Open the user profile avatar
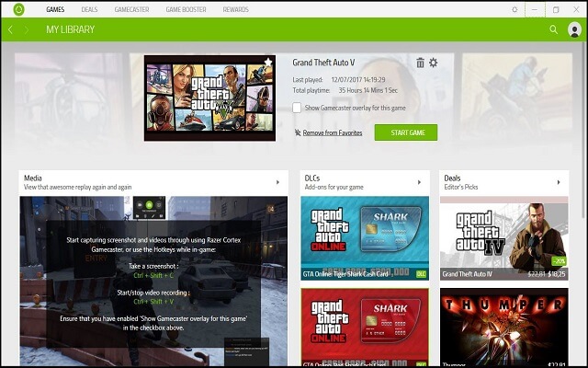Viewport: 588px width, 368px height. coord(574,29)
